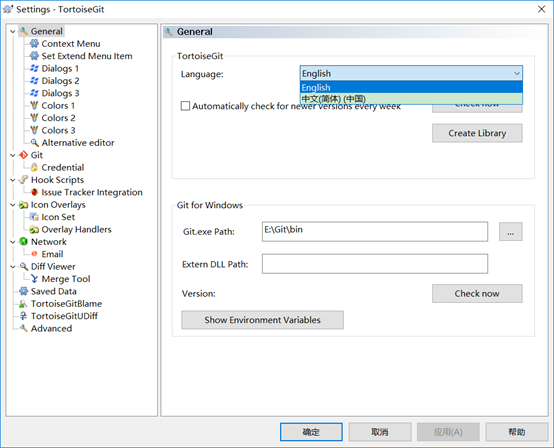This screenshot has height=448, width=554.
Task: Click the Colors 2 palette icon
Action: (34, 118)
